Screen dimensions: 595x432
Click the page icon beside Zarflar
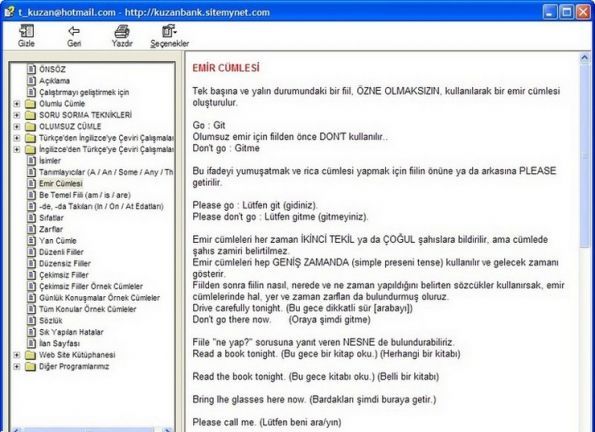(x=31, y=229)
